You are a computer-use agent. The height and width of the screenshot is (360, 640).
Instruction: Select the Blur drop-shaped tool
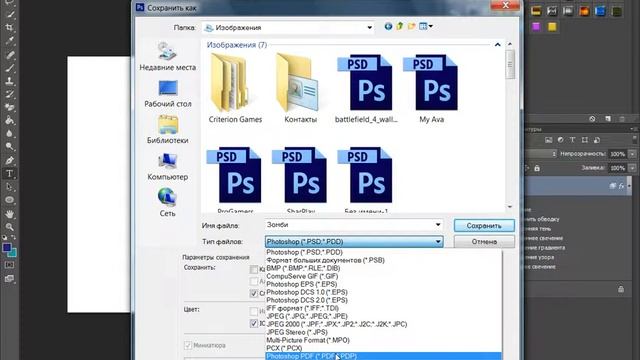pos(9,134)
